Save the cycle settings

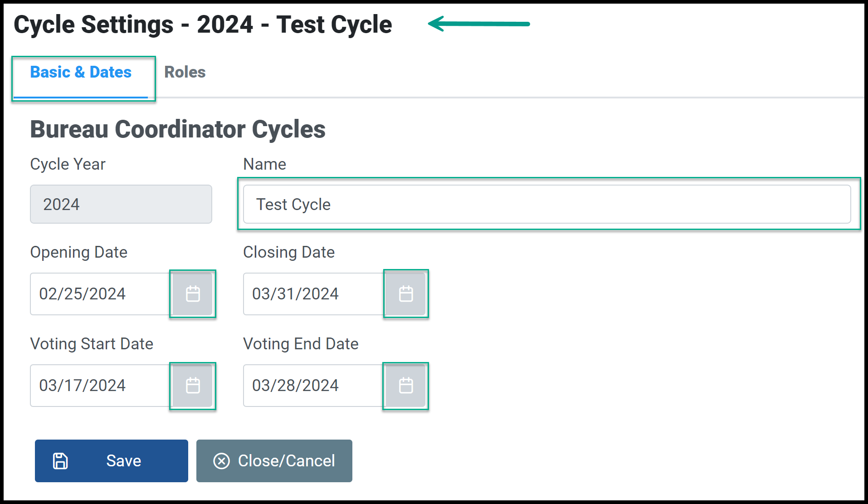coord(112,461)
